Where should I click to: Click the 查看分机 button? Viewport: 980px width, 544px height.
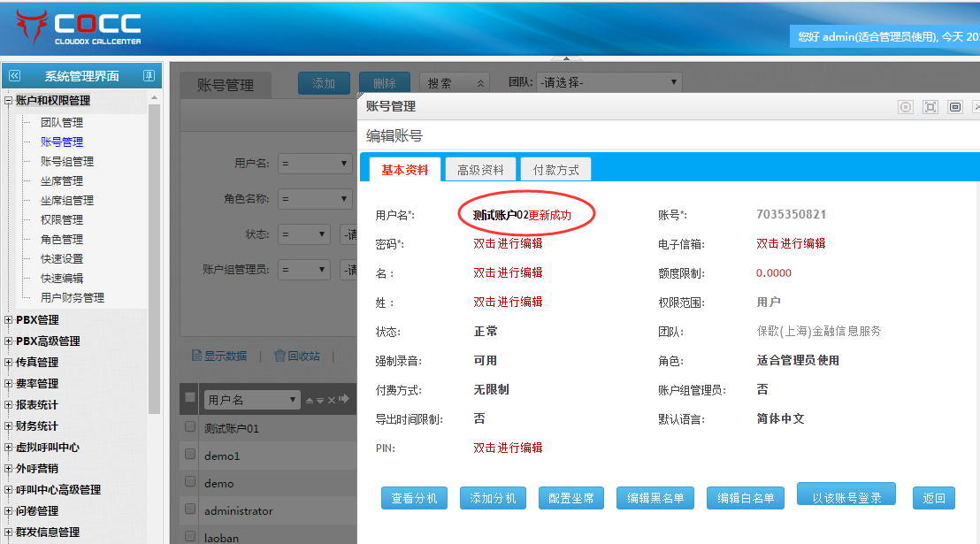[415, 498]
